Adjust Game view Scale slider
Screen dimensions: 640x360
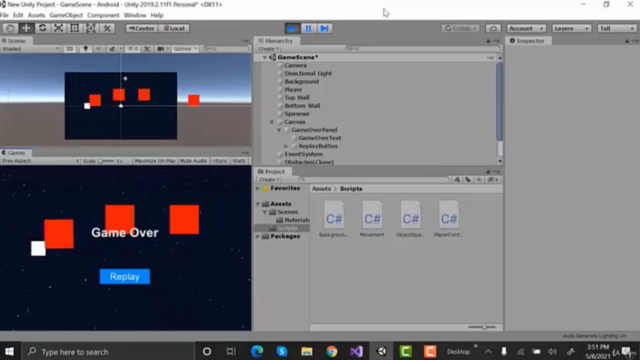[x=105, y=161]
